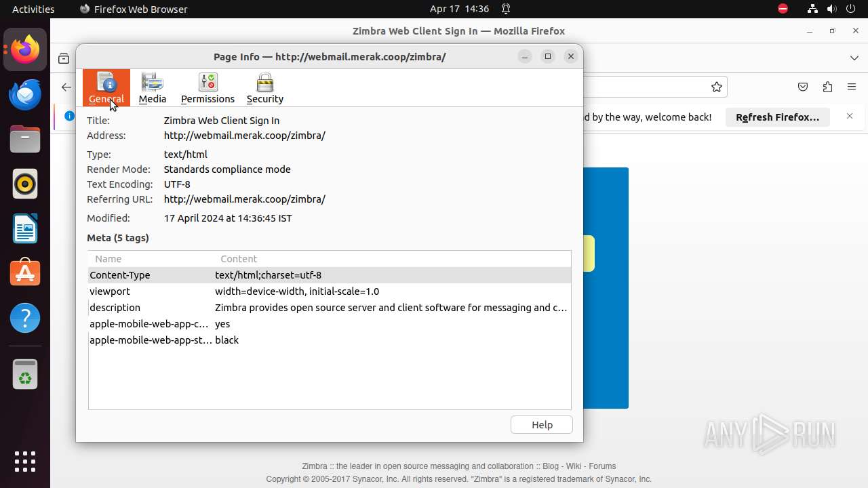Expand the list all tabs chevron
Viewport: 868px width, 488px height.
pyautogui.click(x=854, y=58)
